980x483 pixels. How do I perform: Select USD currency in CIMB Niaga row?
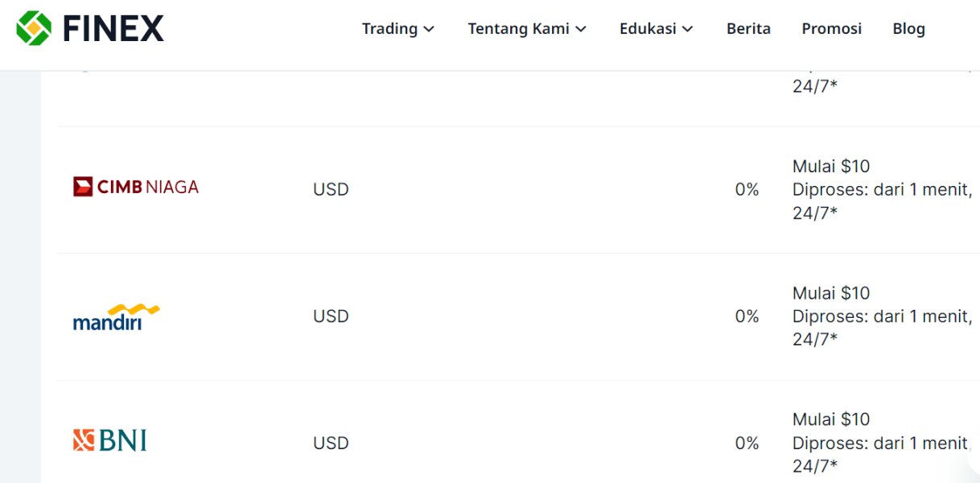pos(331,190)
